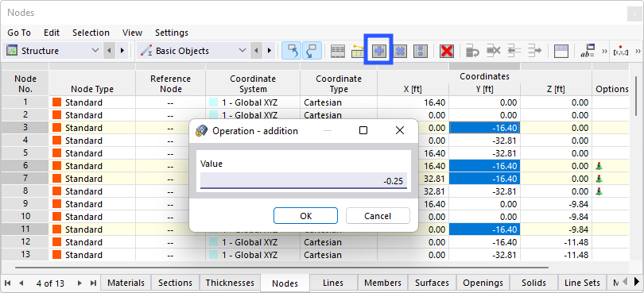Viewport: 644px width, 293px height.
Task: Switch to the Sections tab
Action: [x=176, y=283]
